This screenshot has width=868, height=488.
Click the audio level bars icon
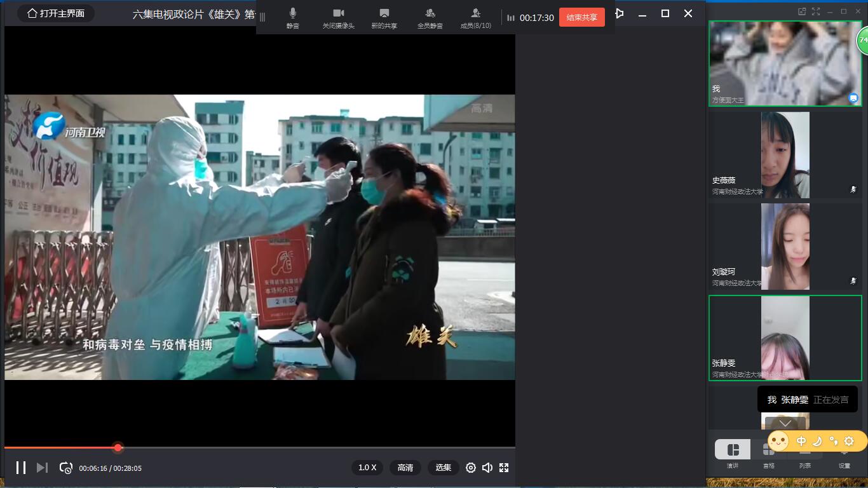[510, 18]
